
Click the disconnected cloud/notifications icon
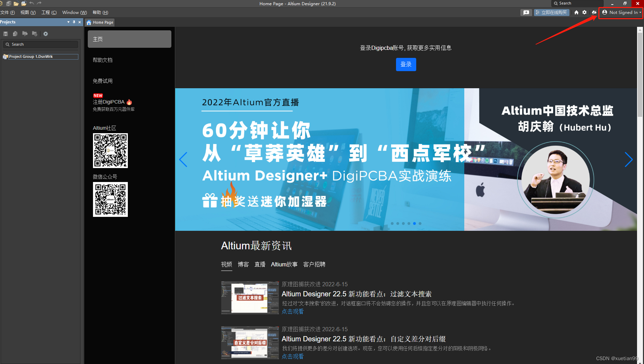point(594,12)
